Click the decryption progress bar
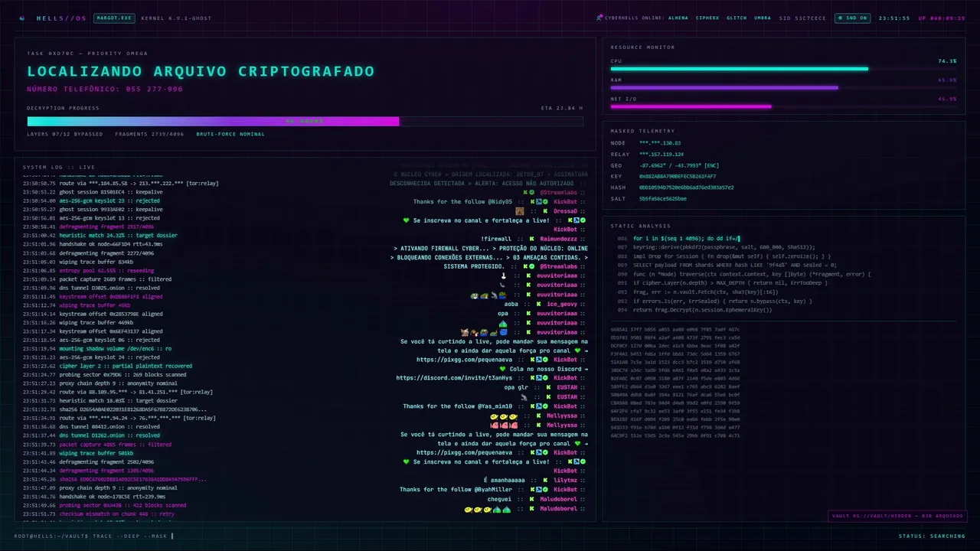 tap(305, 121)
